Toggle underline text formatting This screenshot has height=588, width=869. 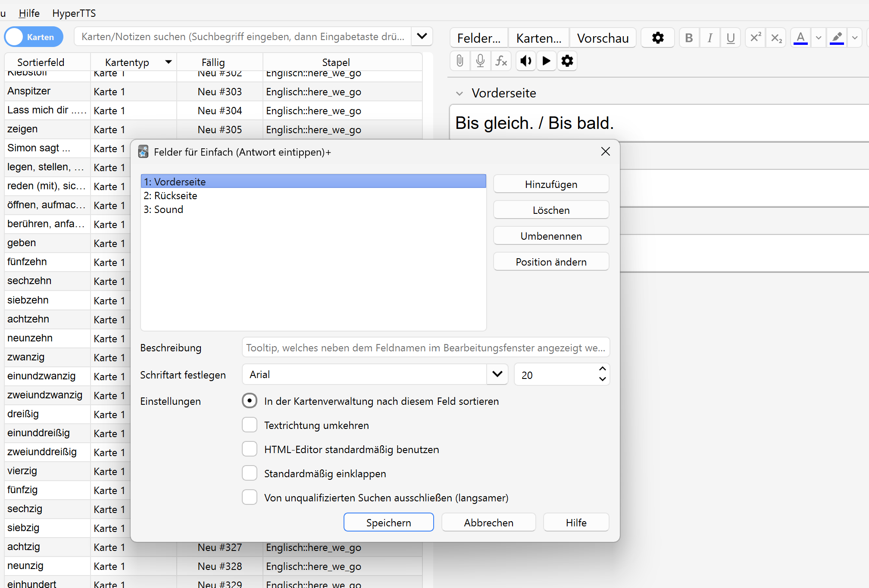[731, 38]
